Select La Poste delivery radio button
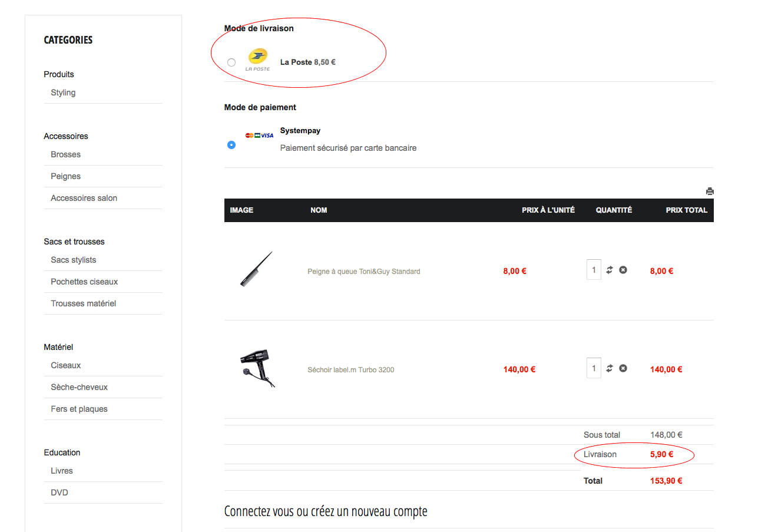The height and width of the screenshot is (532, 778). (x=231, y=62)
